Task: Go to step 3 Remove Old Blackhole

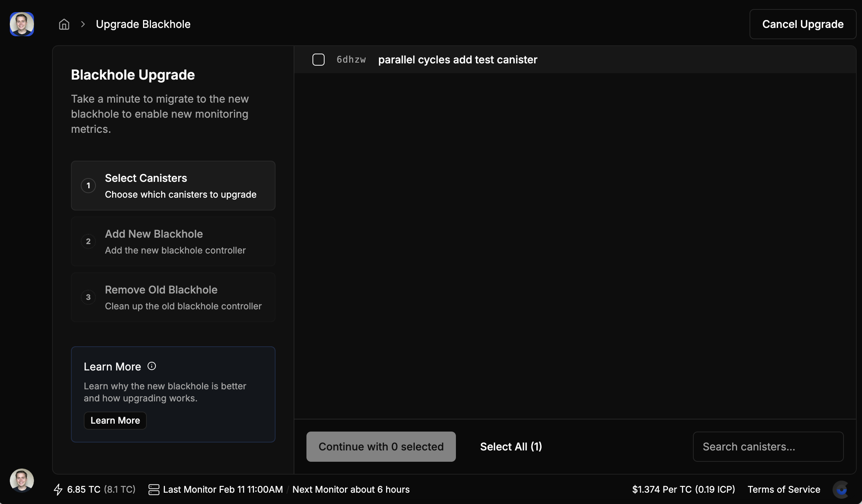Action: [173, 297]
